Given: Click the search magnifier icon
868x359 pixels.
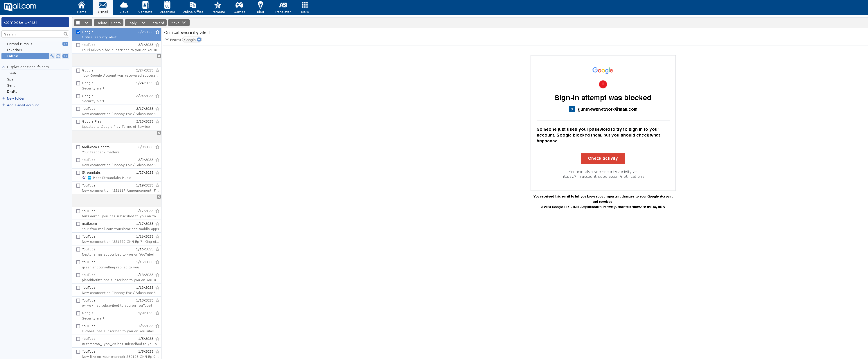Looking at the screenshot, I should [x=65, y=34].
